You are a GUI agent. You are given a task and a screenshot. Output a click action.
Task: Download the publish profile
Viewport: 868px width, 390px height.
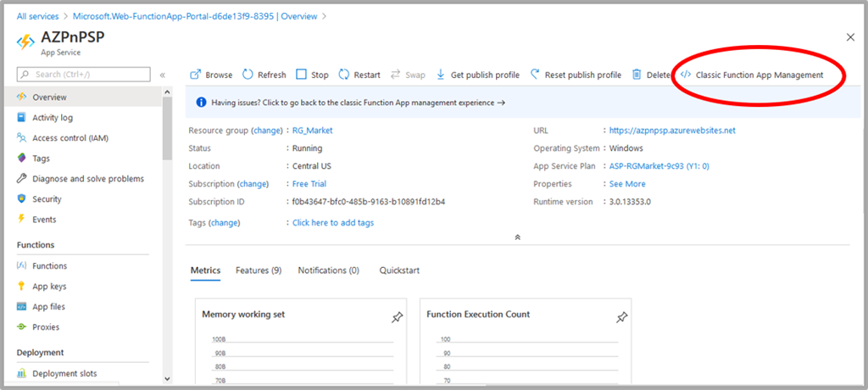coord(478,75)
